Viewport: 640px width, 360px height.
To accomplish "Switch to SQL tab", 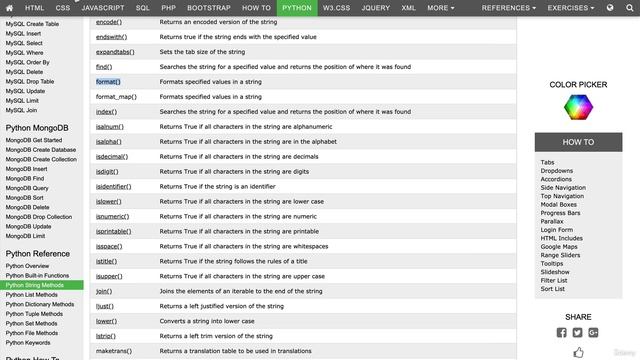I will click(142, 8).
